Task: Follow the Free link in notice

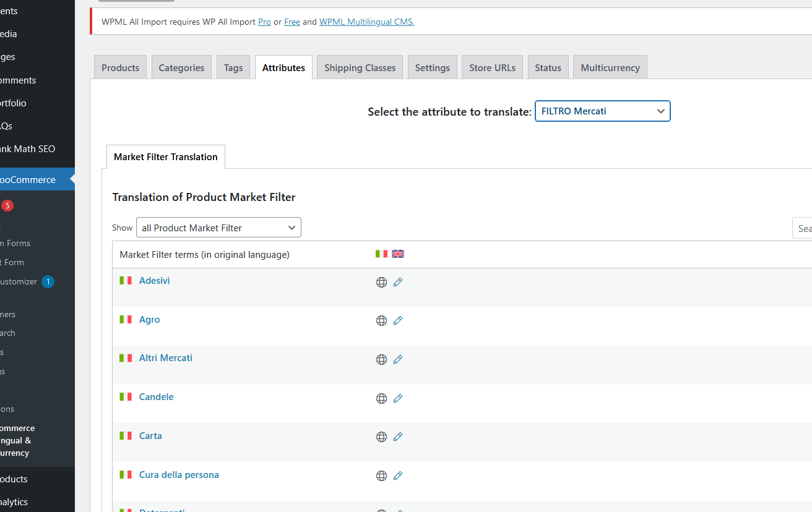Action: 292,22
